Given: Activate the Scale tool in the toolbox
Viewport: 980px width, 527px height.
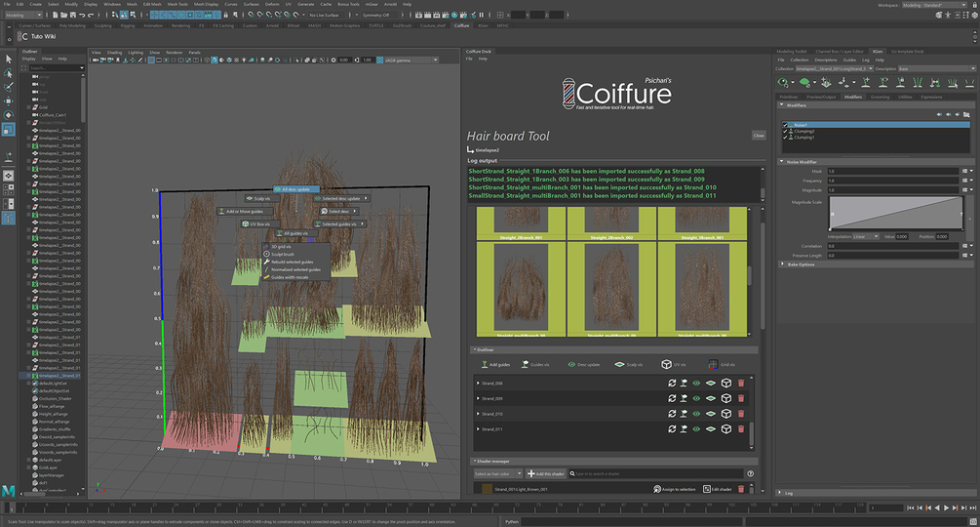Looking at the screenshot, I should (9, 129).
